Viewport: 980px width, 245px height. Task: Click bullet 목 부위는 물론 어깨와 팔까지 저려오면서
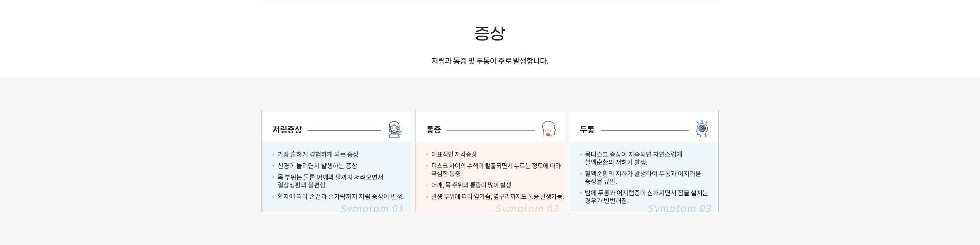click(330, 181)
